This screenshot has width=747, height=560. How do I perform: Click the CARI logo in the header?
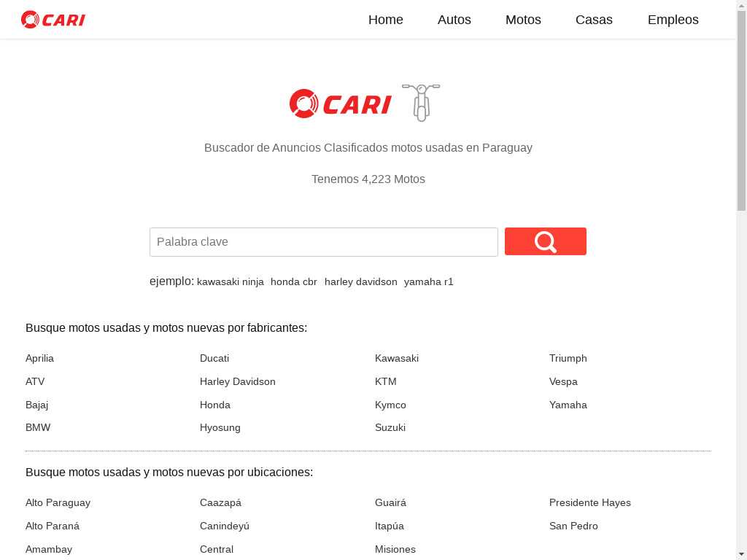coord(53,20)
